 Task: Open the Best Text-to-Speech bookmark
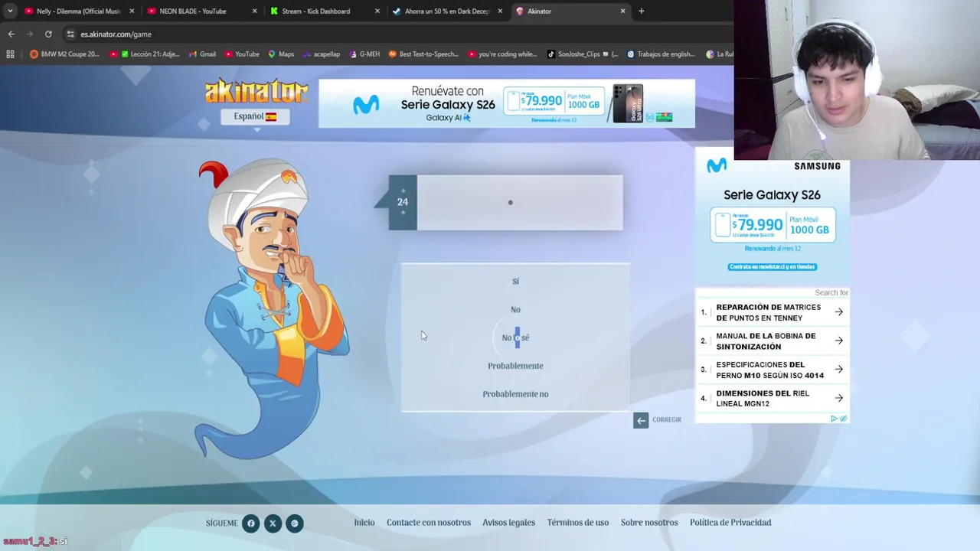tap(423, 54)
